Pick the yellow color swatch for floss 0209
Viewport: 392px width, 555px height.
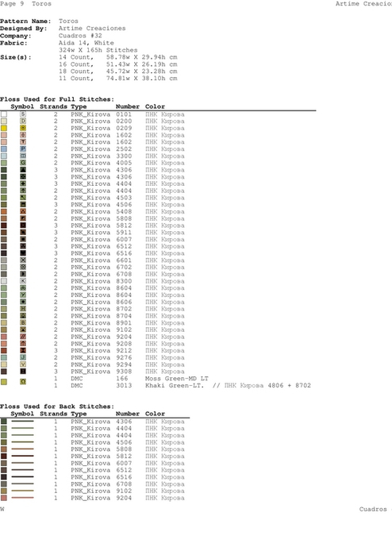pos(3,128)
